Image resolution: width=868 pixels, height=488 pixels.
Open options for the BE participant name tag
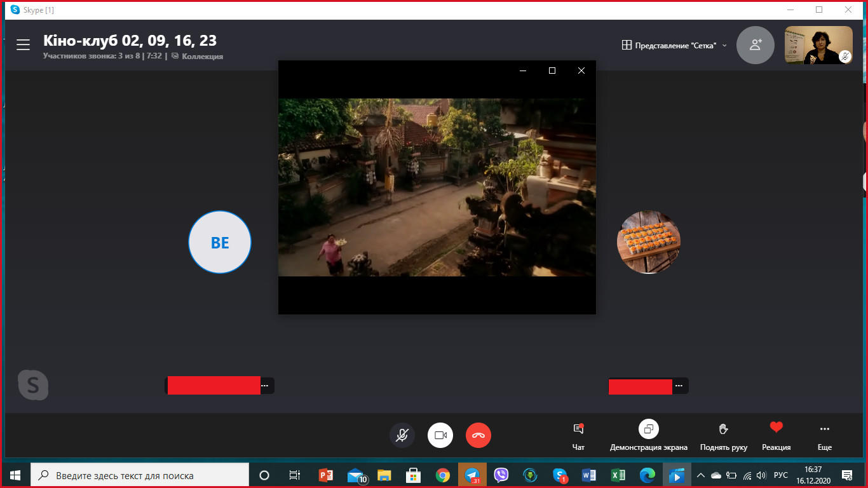click(x=265, y=386)
